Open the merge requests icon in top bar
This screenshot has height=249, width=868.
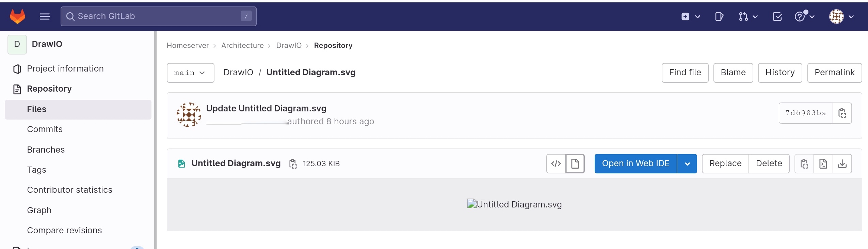744,16
